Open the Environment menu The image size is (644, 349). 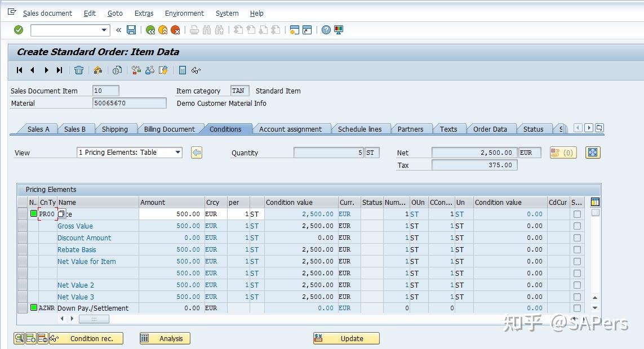tap(184, 13)
